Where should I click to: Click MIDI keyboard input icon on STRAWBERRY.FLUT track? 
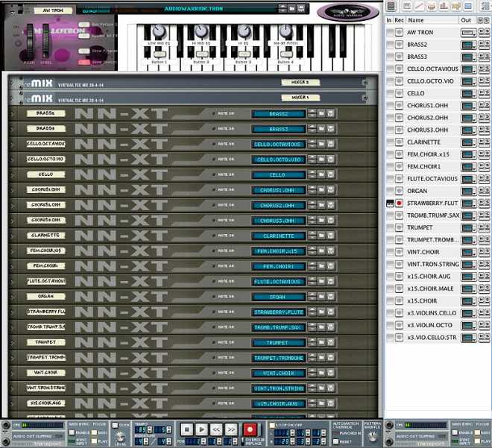point(390,204)
